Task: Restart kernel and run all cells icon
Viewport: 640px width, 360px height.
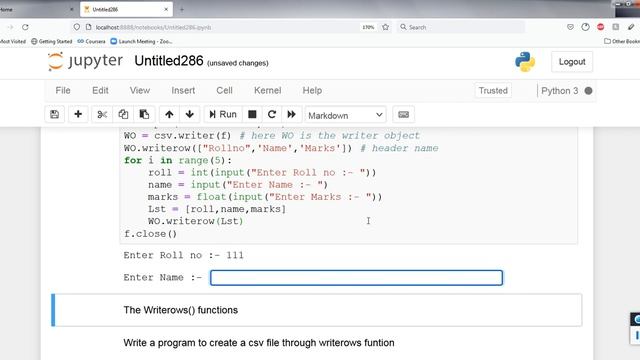Action: [291, 115]
